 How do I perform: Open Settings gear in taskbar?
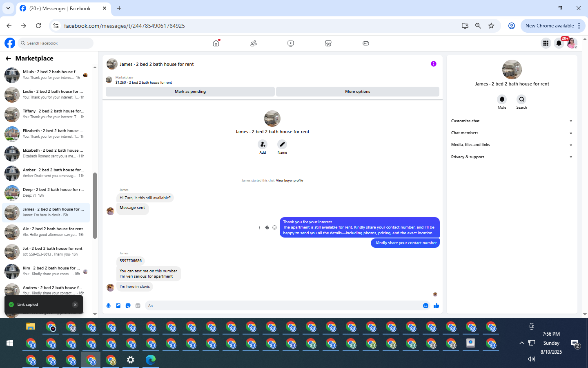[131, 360]
